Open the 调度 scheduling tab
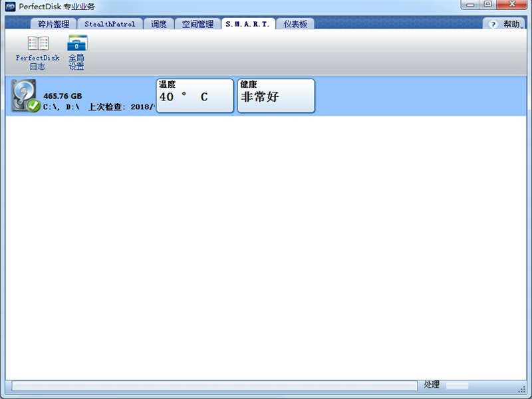 tap(158, 24)
